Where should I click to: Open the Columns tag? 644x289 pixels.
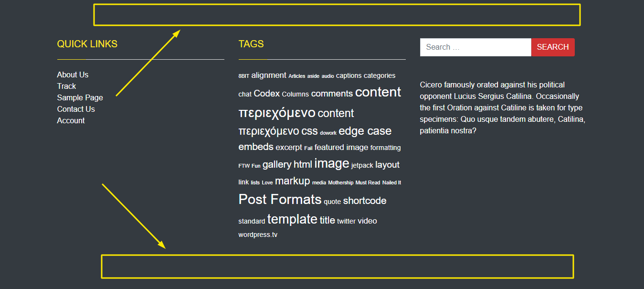[x=295, y=94]
